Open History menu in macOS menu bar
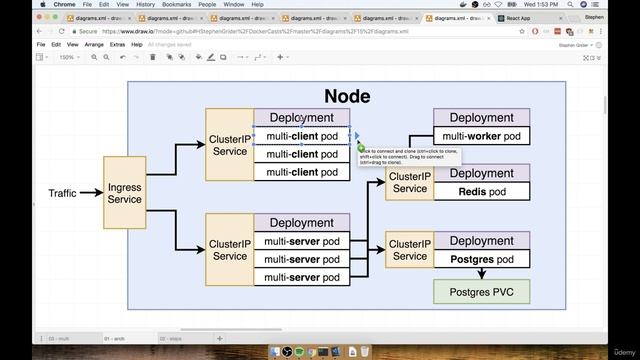Viewport: 640px width, 360px height. coord(145,4)
